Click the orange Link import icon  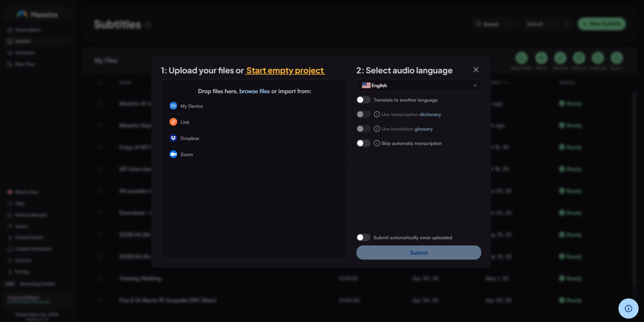click(173, 122)
